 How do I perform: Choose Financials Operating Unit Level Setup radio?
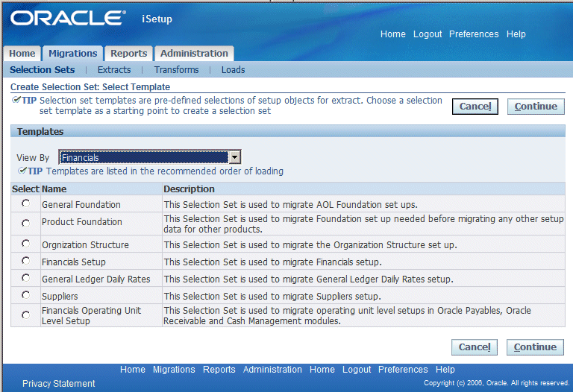(x=25, y=314)
